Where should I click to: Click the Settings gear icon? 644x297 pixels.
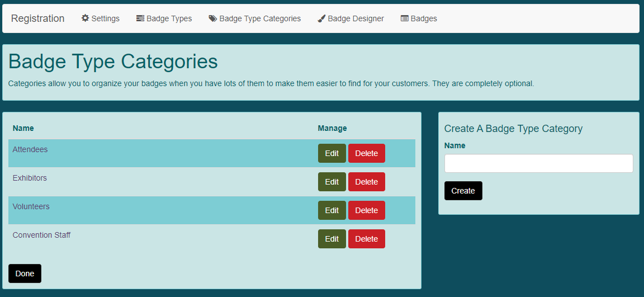[x=85, y=18]
